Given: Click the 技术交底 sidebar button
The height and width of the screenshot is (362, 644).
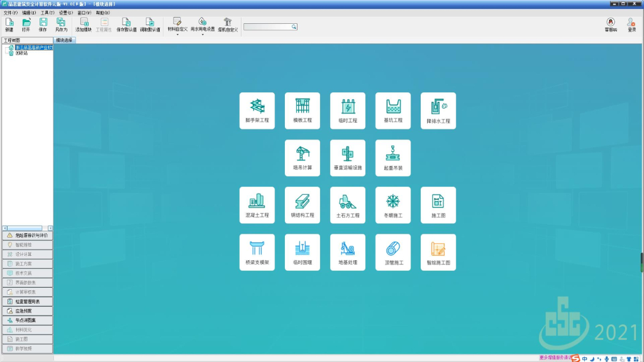Looking at the screenshot, I should pyautogui.click(x=27, y=273).
